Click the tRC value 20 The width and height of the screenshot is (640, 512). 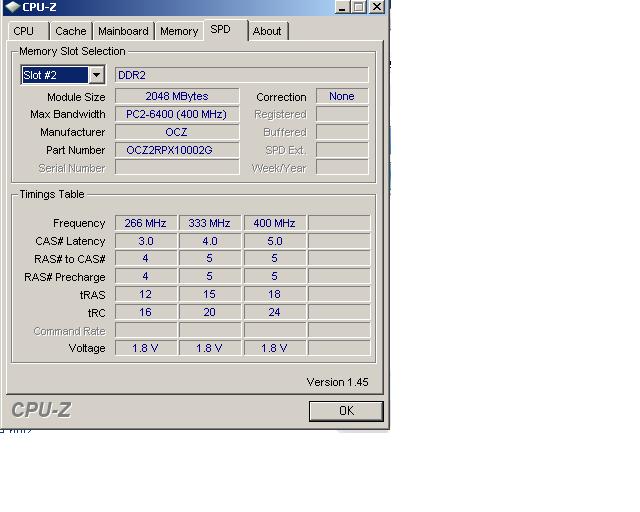pyautogui.click(x=210, y=312)
